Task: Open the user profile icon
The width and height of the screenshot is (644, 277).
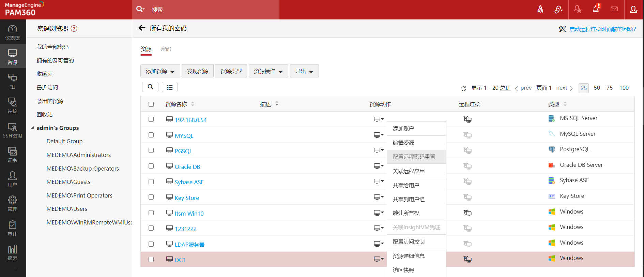Action: click(633, 10)
